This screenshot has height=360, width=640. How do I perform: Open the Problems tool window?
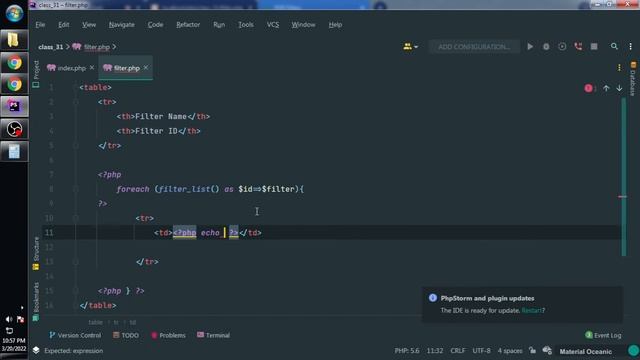(168, 335)
